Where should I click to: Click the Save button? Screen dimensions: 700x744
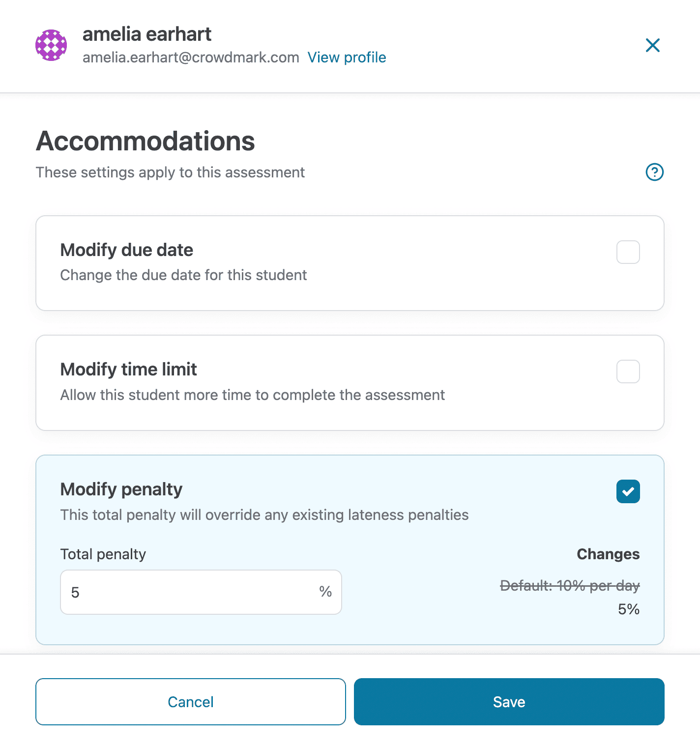point(509,702)
